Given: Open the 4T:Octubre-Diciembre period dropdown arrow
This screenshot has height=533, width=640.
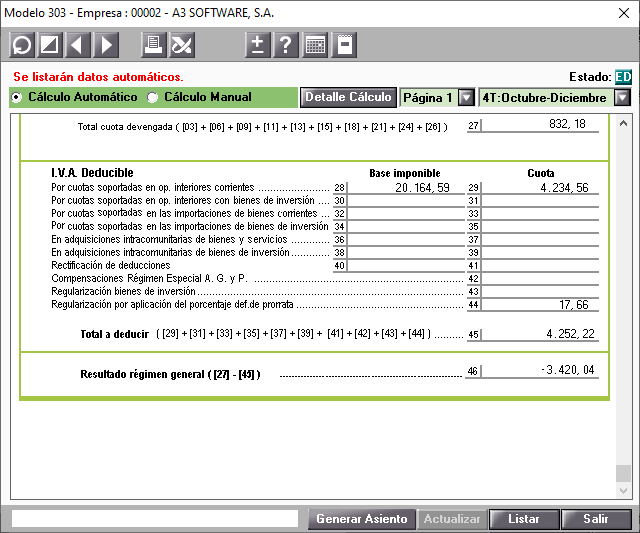Looking at the screenshot, I should point(623,98).
